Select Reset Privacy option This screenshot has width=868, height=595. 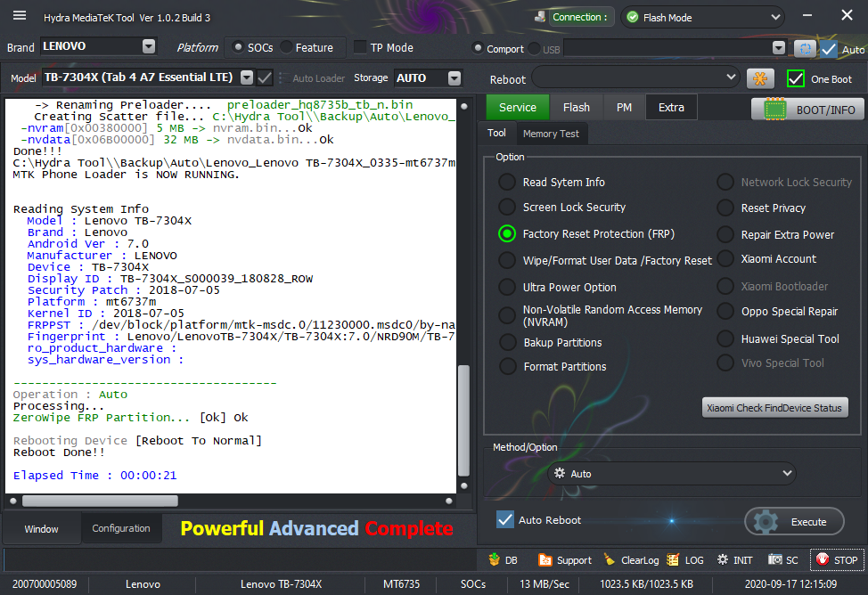(725, 208)
